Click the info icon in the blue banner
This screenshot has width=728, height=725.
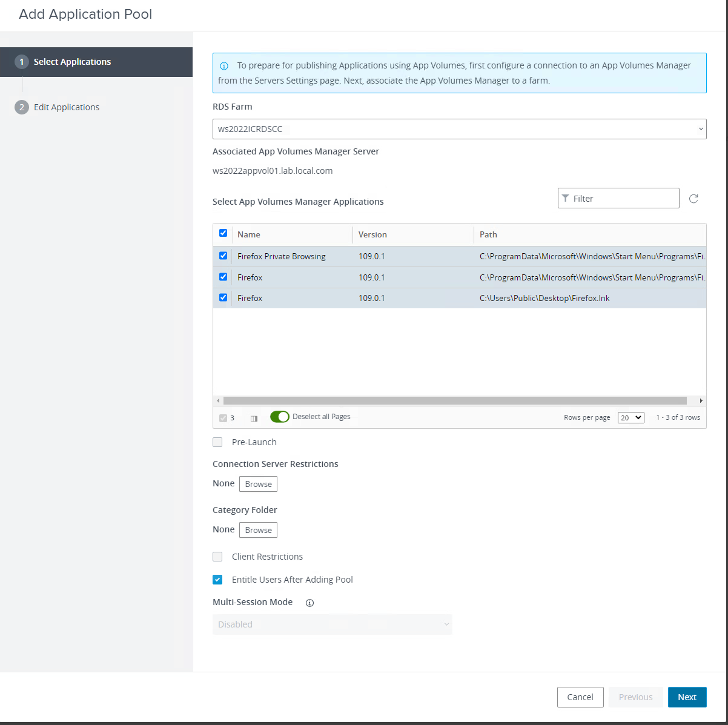pyautogui.click(x=224, y=65)
